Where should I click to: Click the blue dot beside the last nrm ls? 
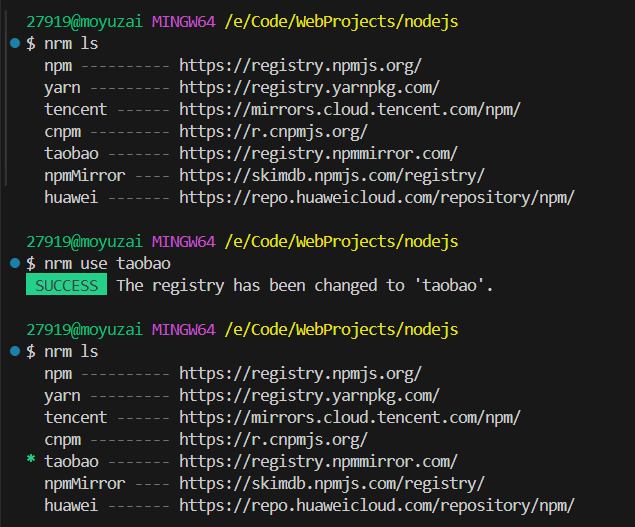pos(15,351)
